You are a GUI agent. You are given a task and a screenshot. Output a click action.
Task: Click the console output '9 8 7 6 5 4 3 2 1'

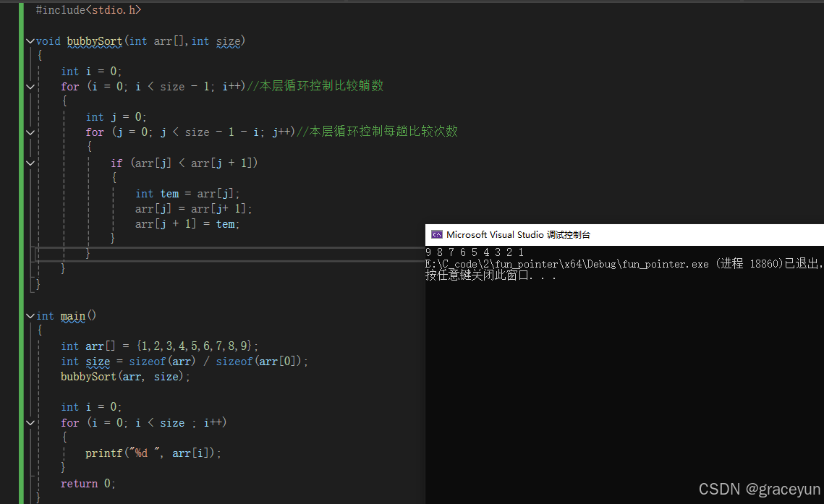click(475, 252)
